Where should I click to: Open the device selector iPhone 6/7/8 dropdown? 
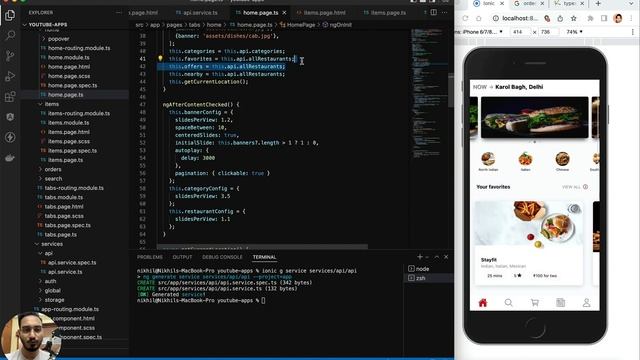point(479,32)
